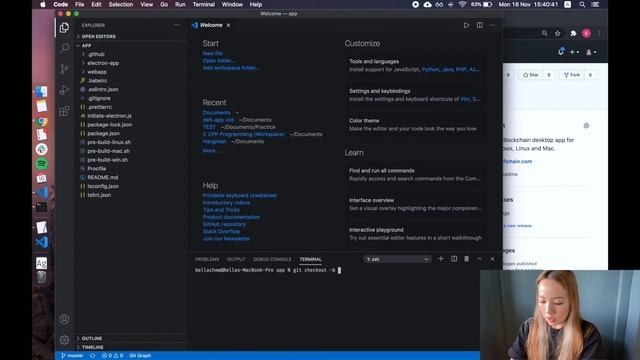Click the New file link
The height and width of the screenshot is (360, 640).
pyautogui.click(x=213, y=53)
